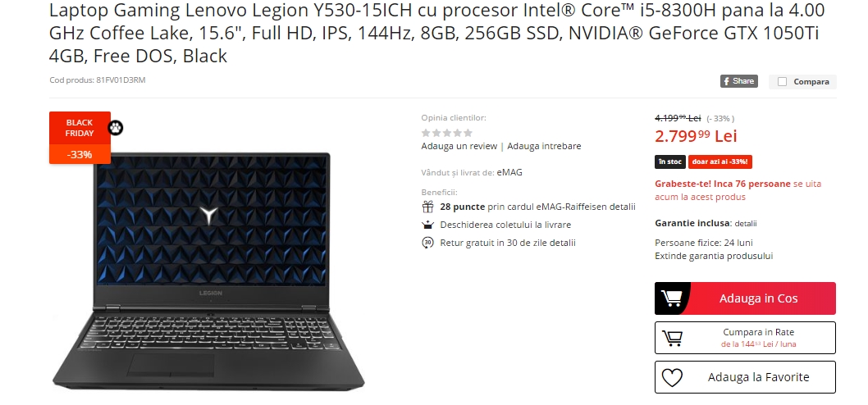Open Adauga un review link

[x=459, y=146]
